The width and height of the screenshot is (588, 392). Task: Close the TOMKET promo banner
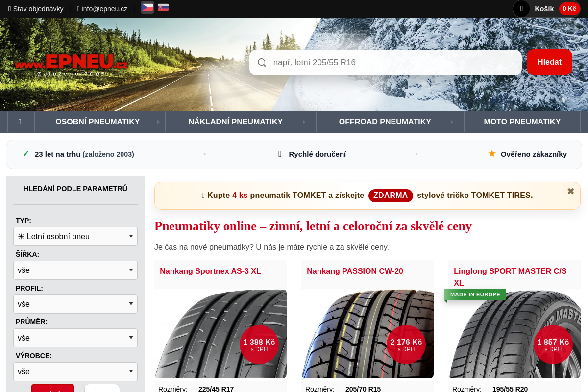[570, 191]
